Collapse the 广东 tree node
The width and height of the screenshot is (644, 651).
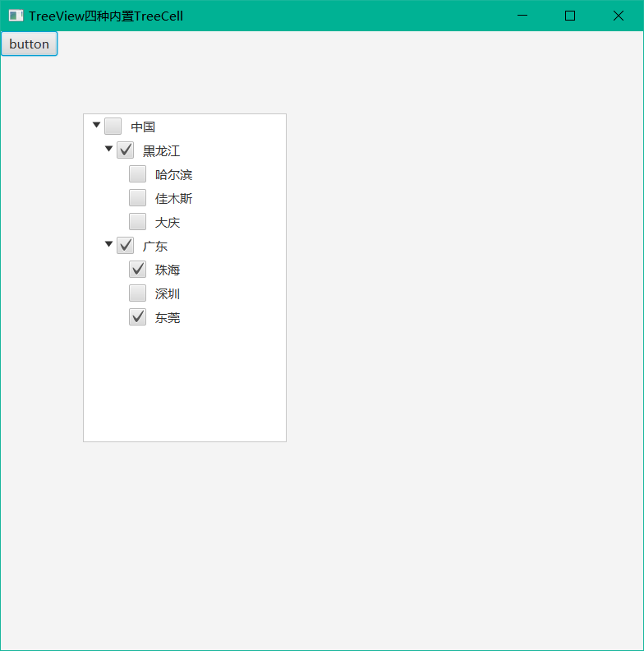[x=108, y=244]
